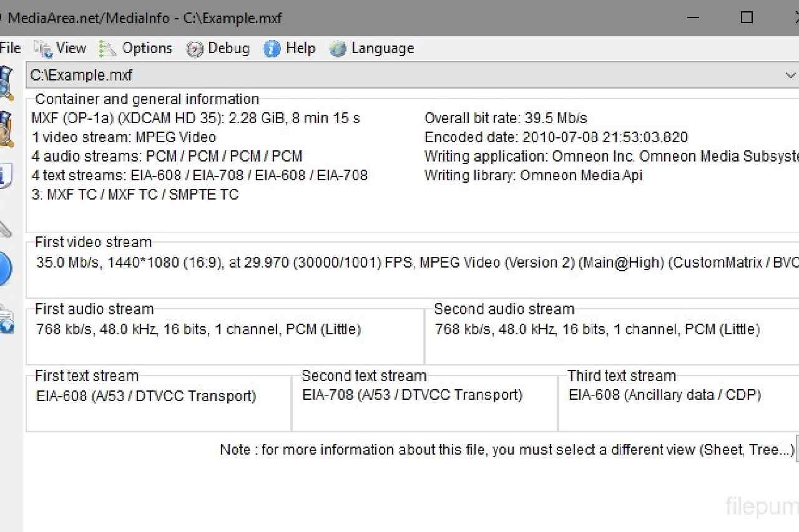Open the View menu
This screenshot has height=532, width=799.
click(x=60, y=48)
